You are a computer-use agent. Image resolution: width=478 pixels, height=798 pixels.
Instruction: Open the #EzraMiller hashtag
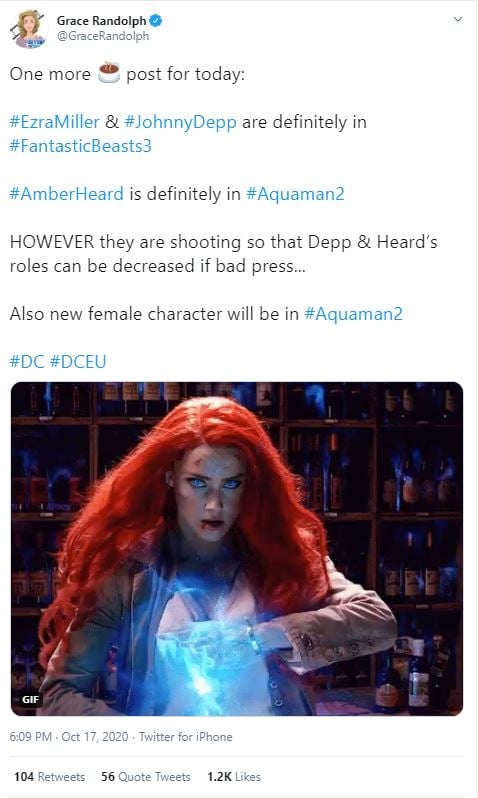tap(54, 122)
